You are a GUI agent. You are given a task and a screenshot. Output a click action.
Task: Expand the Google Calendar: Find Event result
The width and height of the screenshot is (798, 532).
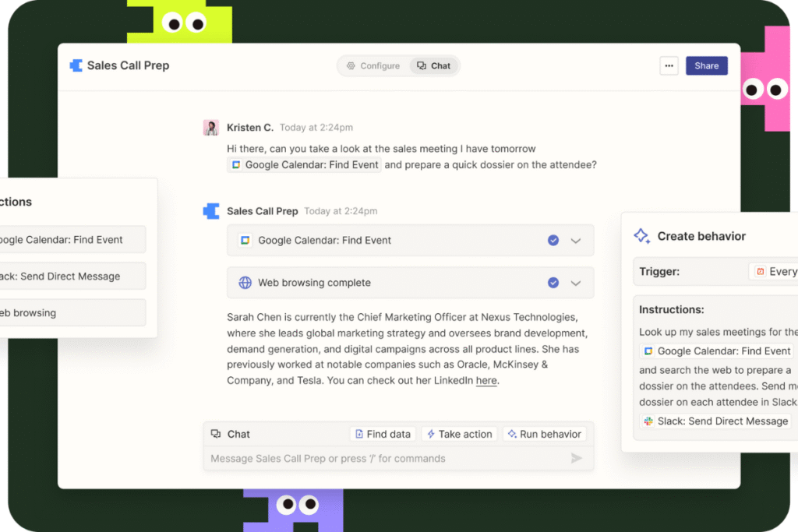click(x=576, y=241)
